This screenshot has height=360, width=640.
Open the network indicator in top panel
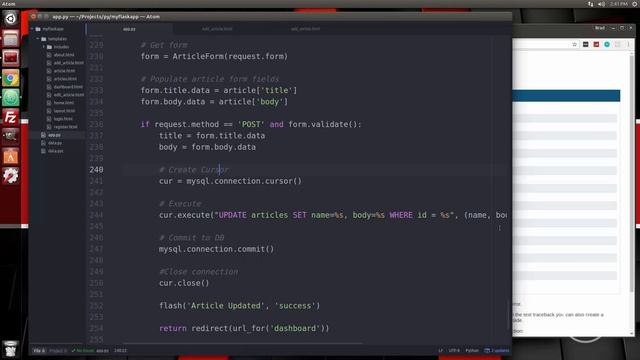point(591,4)
